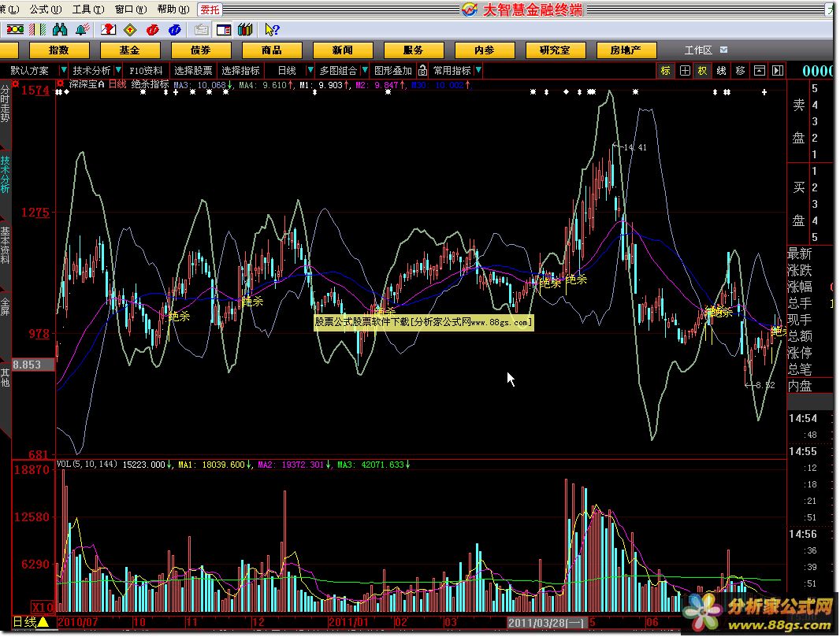Expand the 常用指标 dropdown arrow
This screenshot has height=637, width=840.
pyautogui.click(x=478, y=70)
